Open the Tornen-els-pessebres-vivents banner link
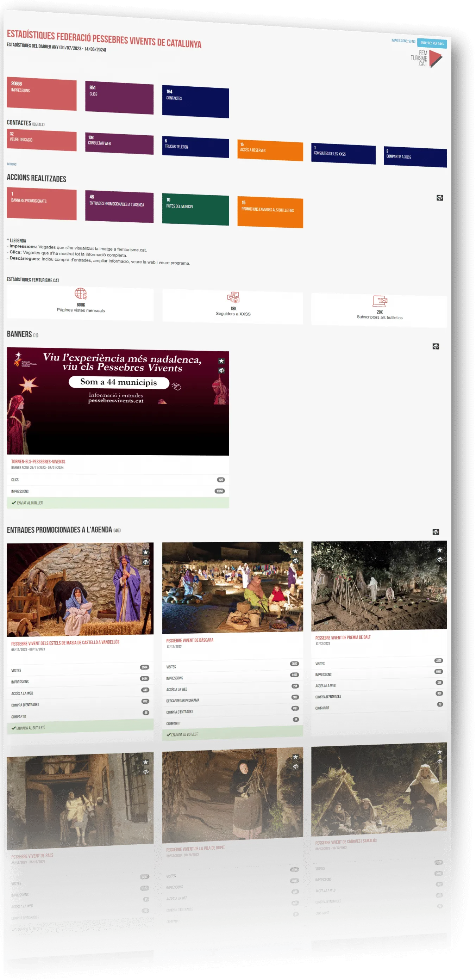This screenshot has height=980, width=476. [38, 462]
